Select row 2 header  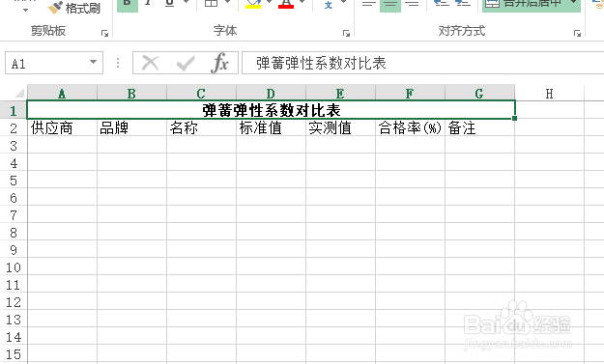tap(14, 127)
